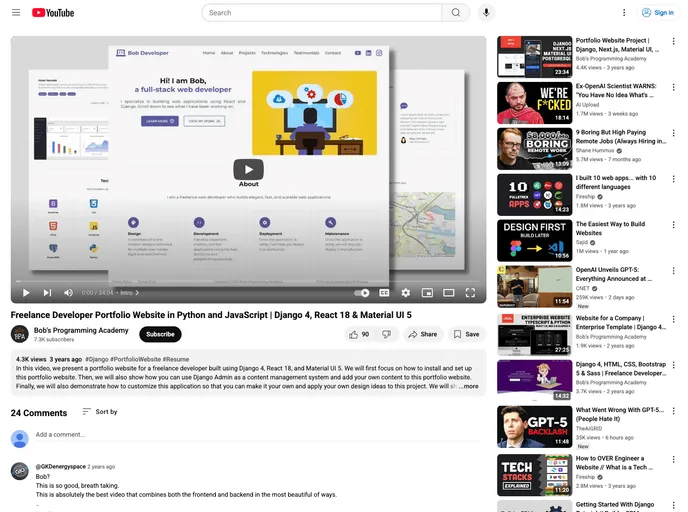Open the @GKDenergyspace comment avatar
This screenshot has width=688, height=512.
[20, 471]
